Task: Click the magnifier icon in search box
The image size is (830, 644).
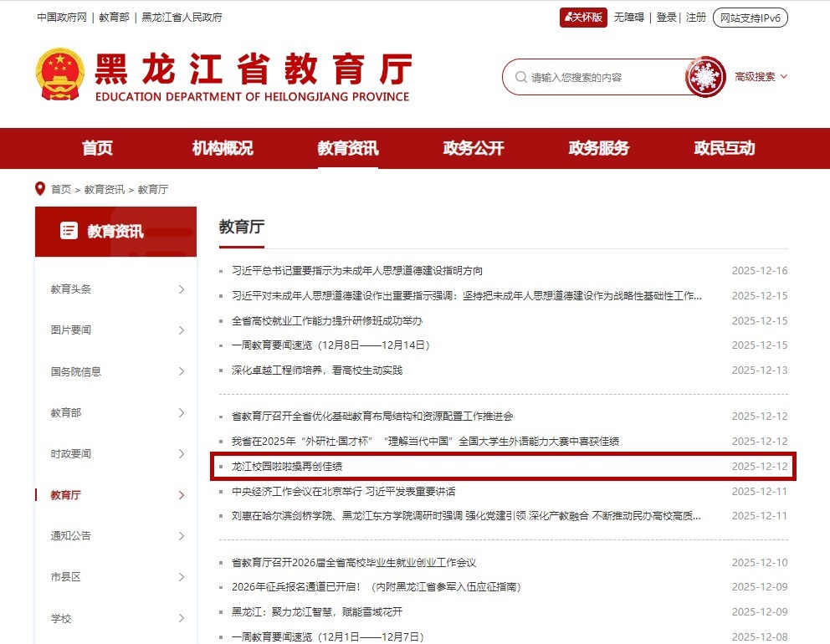Action: coord(520,77)
